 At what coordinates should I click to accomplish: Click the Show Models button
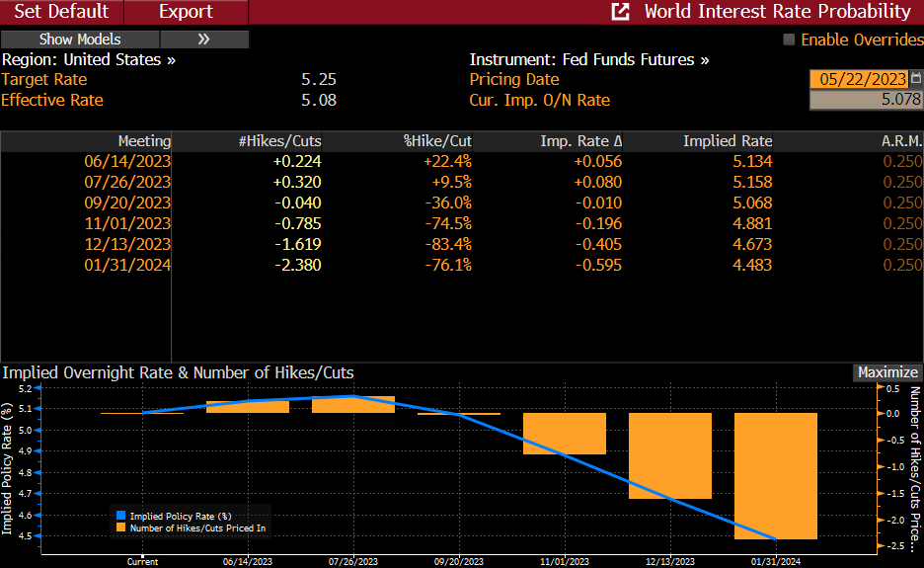click(x=80, y=40)
